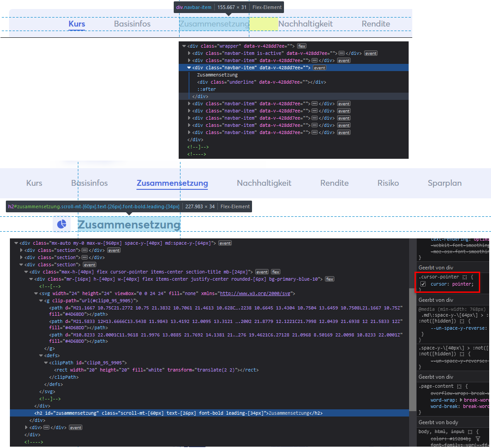Collapse the wrapper div node
491x448 pixels.
(184, 46)
